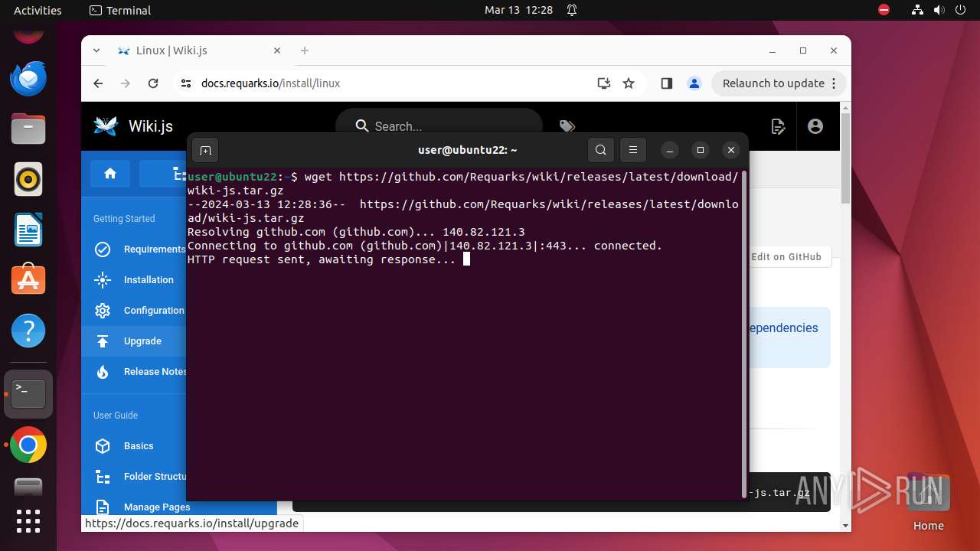This screenshot has height=551, width=980.
Task: Open Ubuntu Software store icon
Action: (28, 280)
